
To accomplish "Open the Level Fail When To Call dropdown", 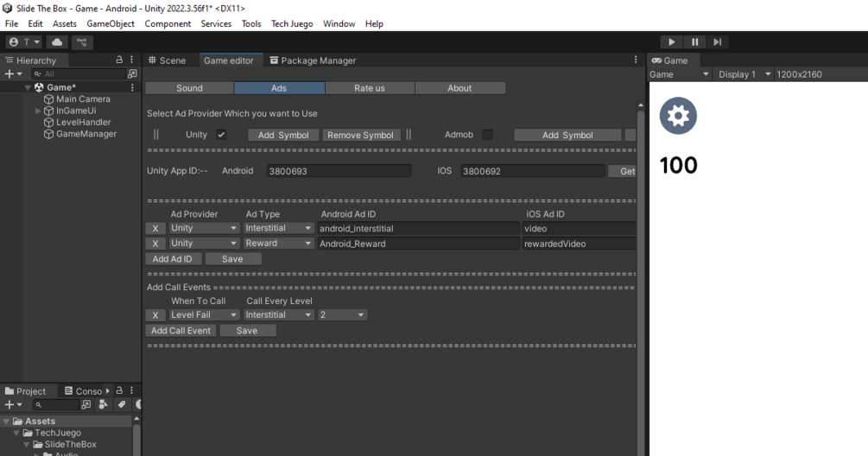I will coord(204,315).
